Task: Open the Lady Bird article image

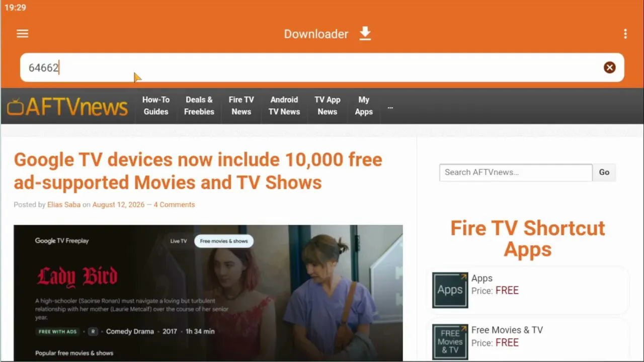Action: coord(208,293)
